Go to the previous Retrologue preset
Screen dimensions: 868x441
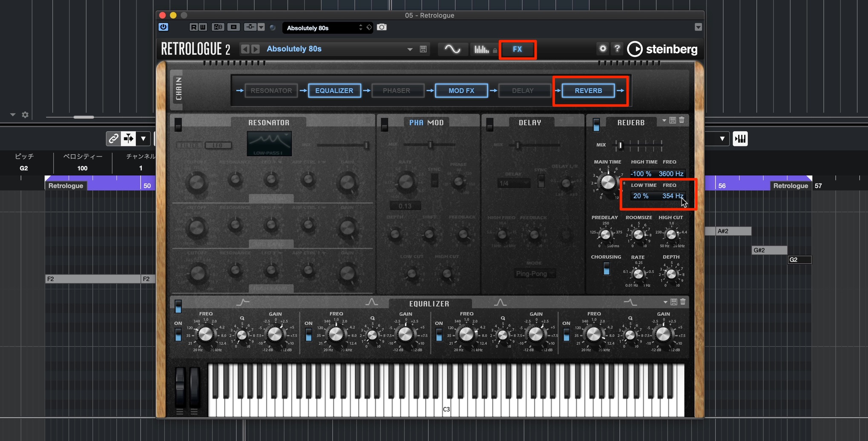pyautogui.click(x=245, y=49)
